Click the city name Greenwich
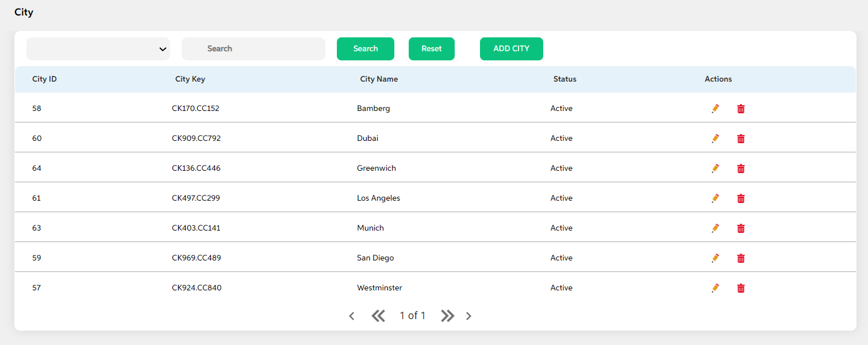This screenshot has height=345, width=868. 377,168
